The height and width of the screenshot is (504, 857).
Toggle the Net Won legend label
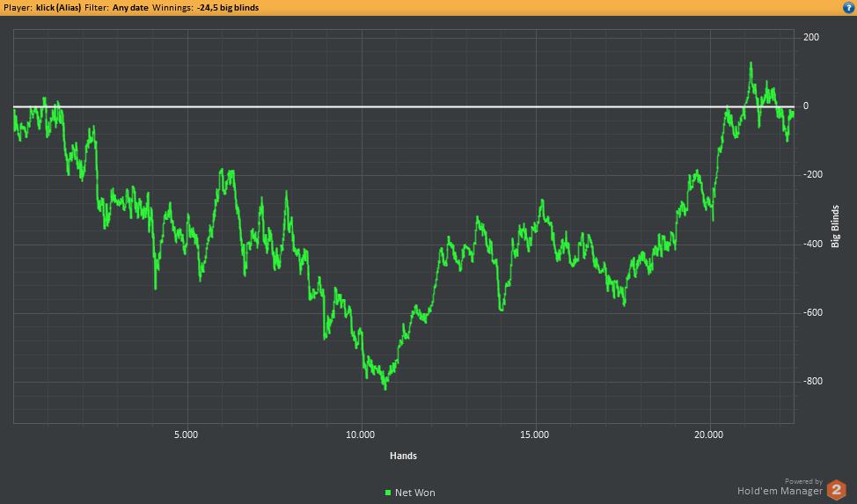414,493
